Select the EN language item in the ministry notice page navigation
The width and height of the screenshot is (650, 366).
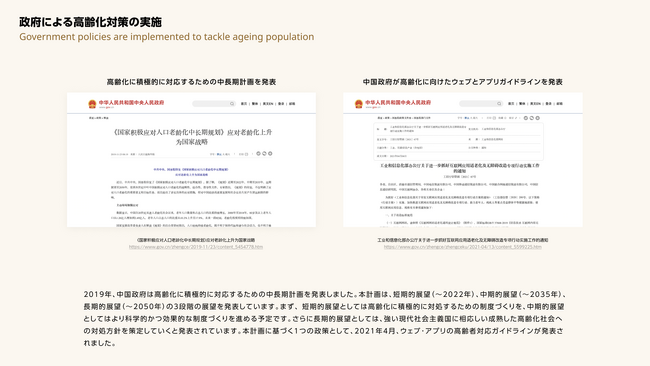[x=535, y=104]
